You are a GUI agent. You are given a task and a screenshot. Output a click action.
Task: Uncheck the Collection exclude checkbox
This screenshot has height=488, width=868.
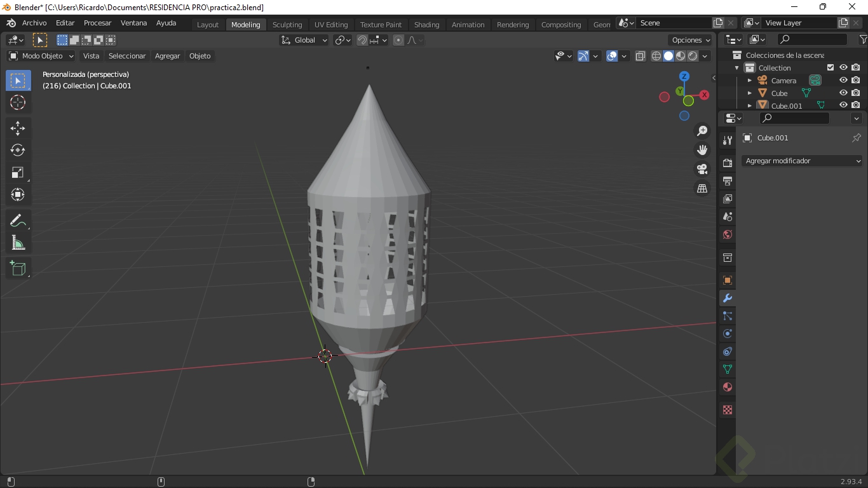pos(831,68)
